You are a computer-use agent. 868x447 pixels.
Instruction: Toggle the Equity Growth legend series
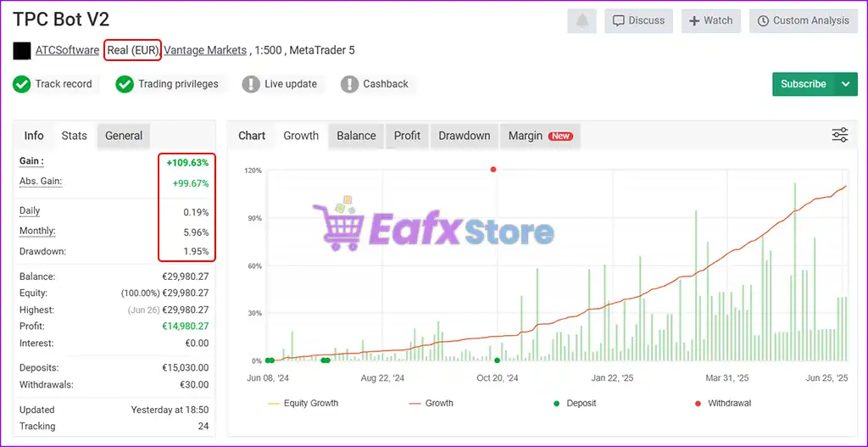tap(303, 403)
